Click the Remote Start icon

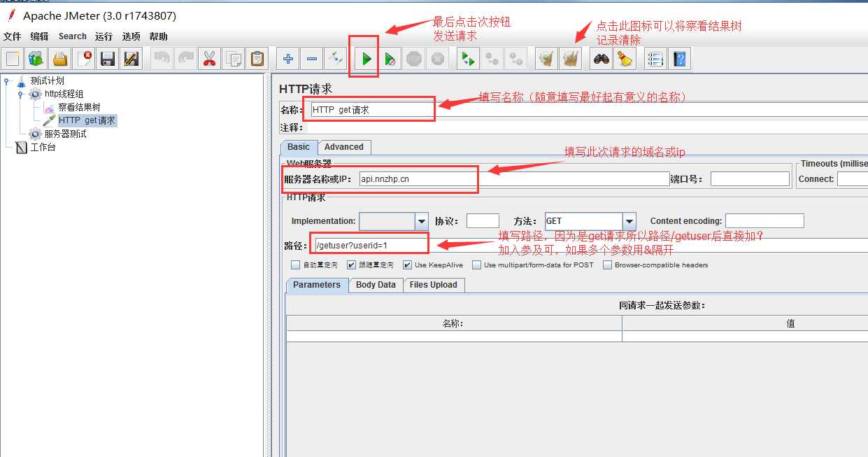coord(468,59)
